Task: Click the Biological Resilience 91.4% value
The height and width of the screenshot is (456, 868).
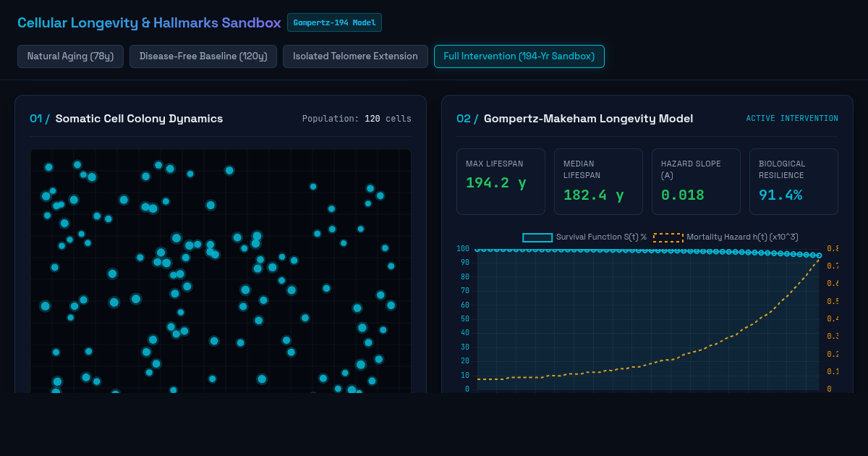Action: click(780, 194)
